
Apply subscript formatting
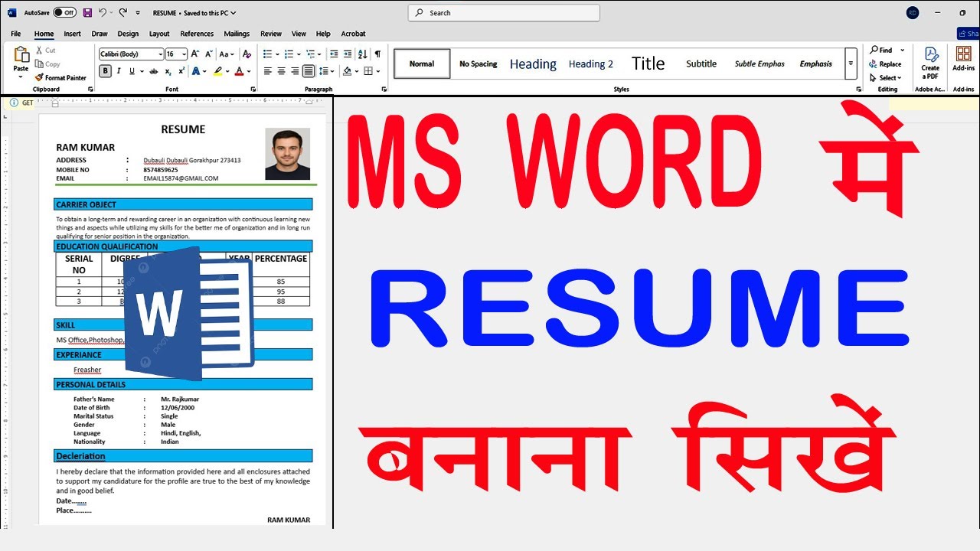(168, 71)
